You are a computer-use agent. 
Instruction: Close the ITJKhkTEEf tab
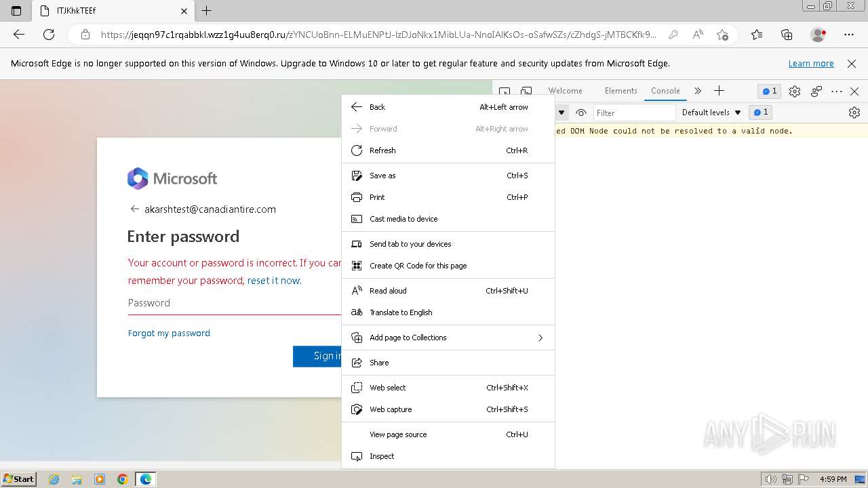pos(184,11)
